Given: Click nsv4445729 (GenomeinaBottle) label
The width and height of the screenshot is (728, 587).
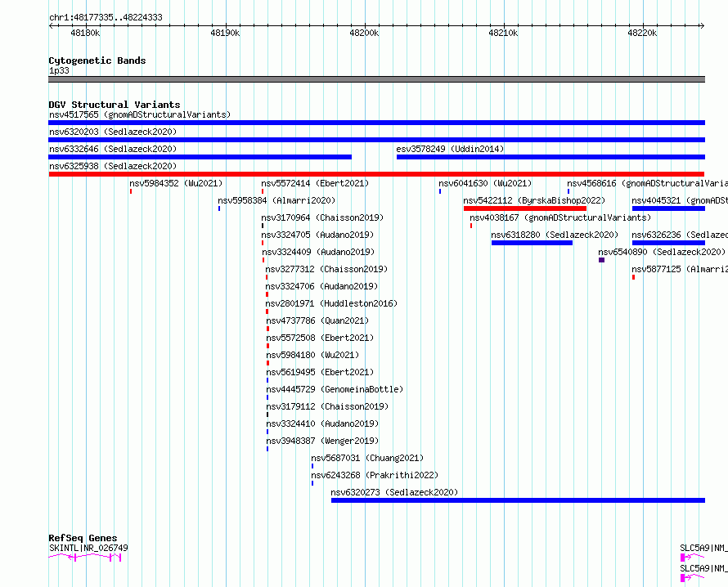Looking at the screenshot, I should 335,389.
